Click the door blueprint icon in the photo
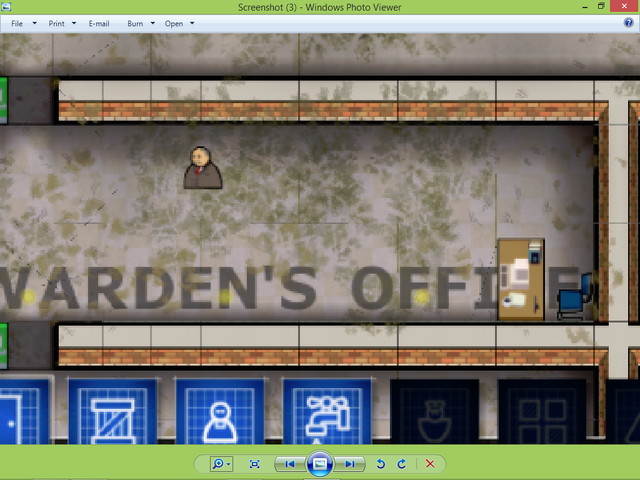Viewport: 640px width, 480px height. [24, 411]
